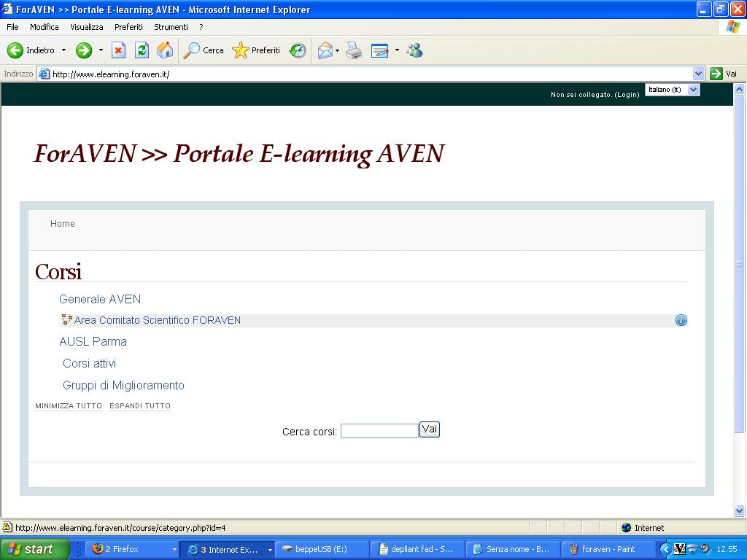
Task: Switch to Senza nome taskbar window
Action: (x=513, y=550)
